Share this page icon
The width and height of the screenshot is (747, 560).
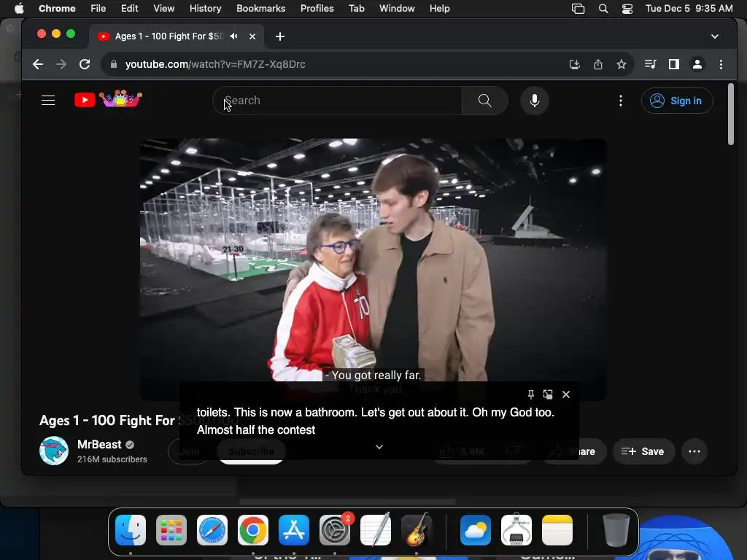(598, 64)
